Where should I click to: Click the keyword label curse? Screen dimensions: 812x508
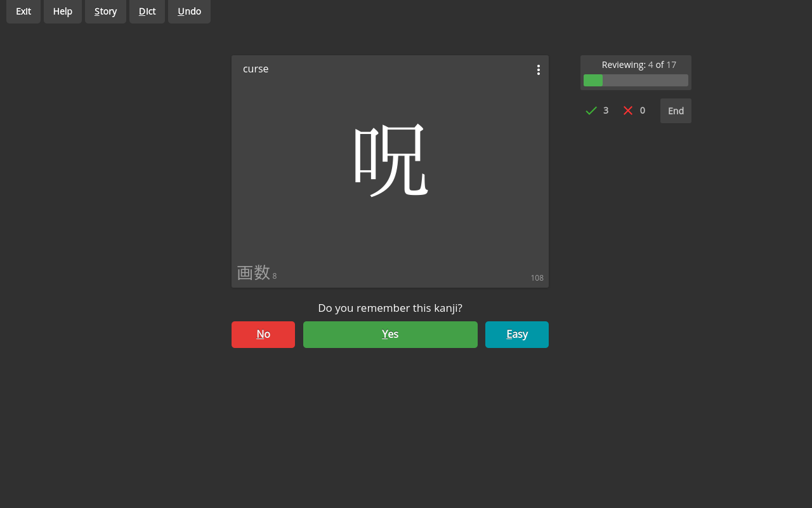[x=256, y=69]
